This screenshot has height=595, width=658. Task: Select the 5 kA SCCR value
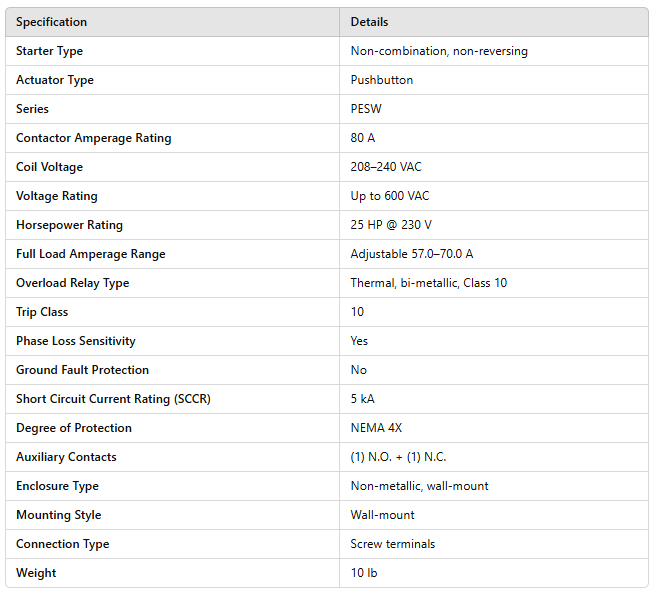(363, 399)
